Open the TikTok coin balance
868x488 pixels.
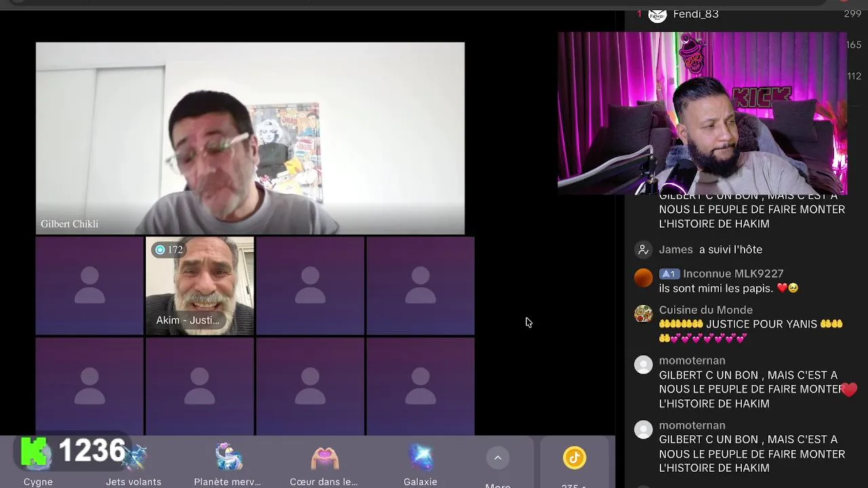coord(574,458)
